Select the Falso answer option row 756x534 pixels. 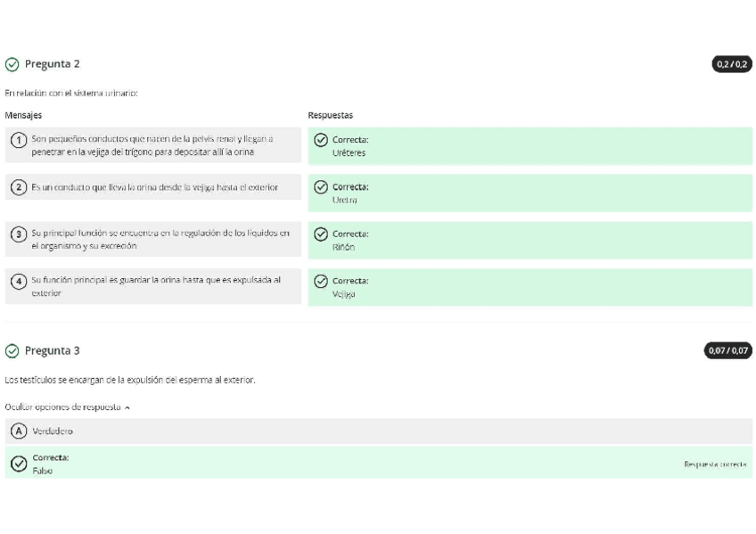(x=357, y=464)
